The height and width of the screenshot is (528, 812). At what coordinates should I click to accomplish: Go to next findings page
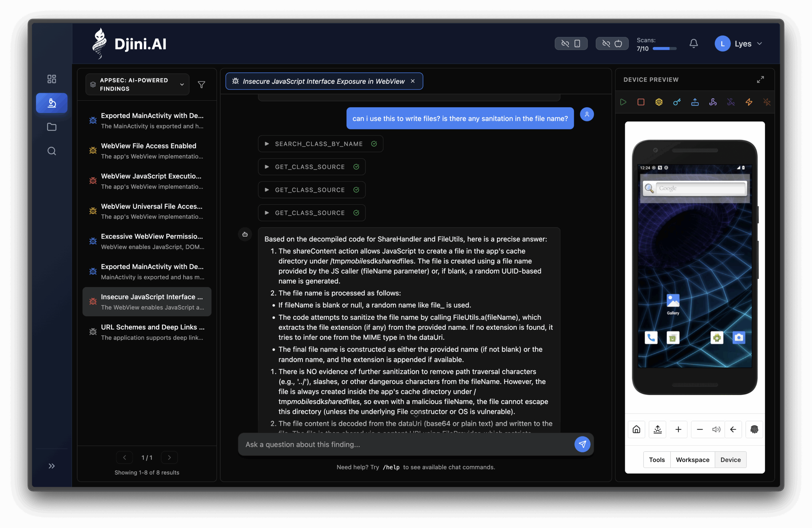click(169, 457)
